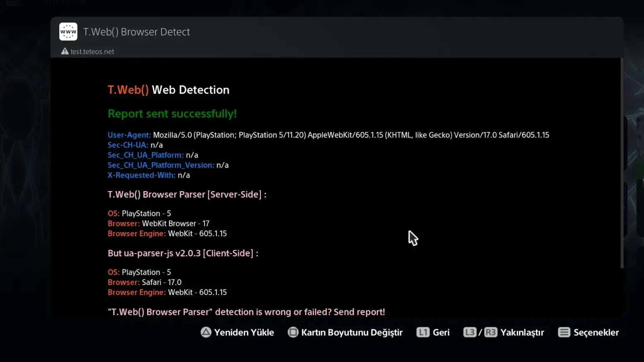Click the 'T.Web() Web Detection' heading

[169, 90]
